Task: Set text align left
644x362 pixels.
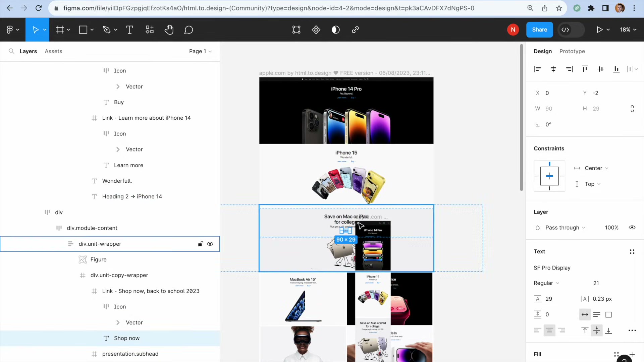Action: [x=537, y=330]
